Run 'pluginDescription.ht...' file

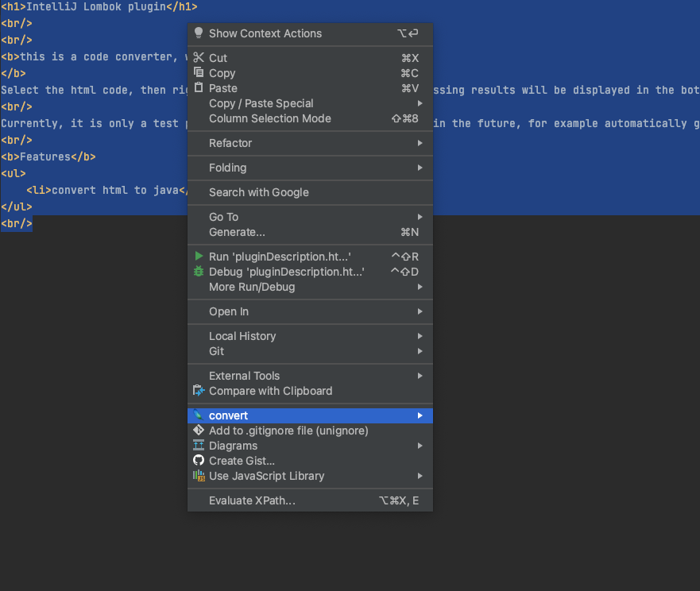tap(310, 257)
